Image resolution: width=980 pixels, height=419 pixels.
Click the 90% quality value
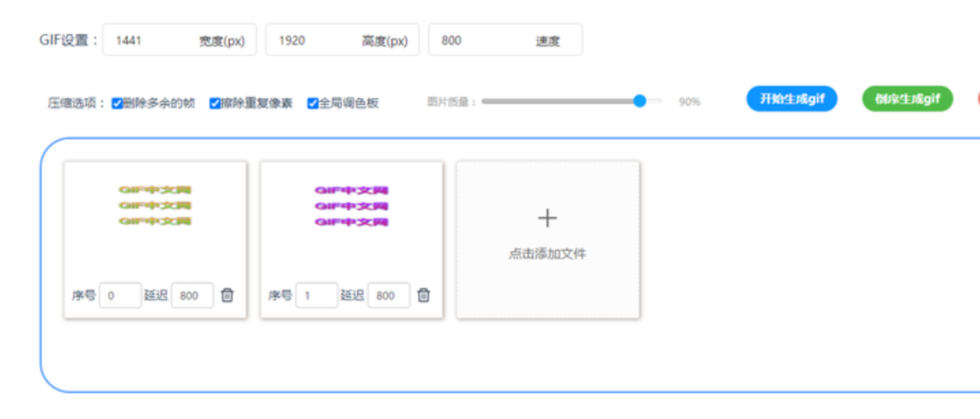(689, 102)
